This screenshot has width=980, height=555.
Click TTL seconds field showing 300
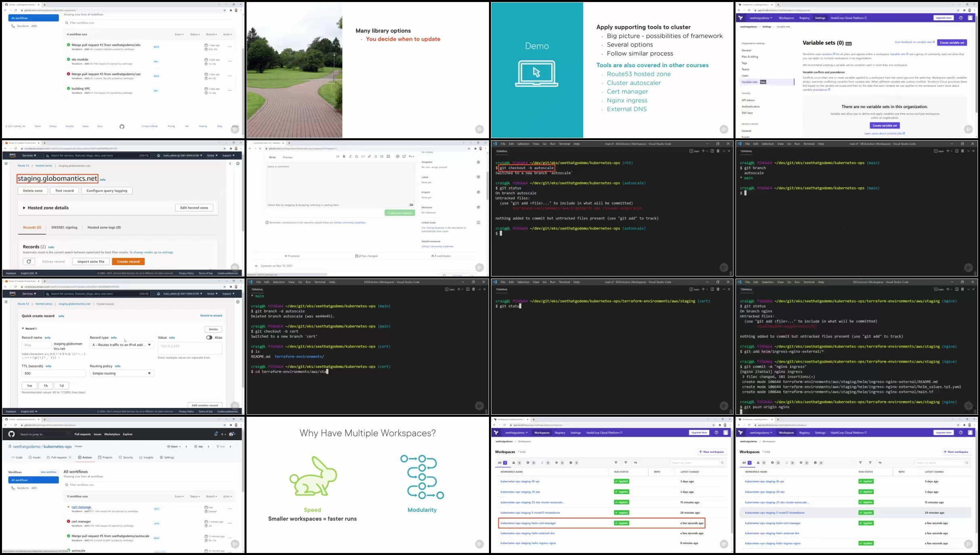(x=54, y=374)
